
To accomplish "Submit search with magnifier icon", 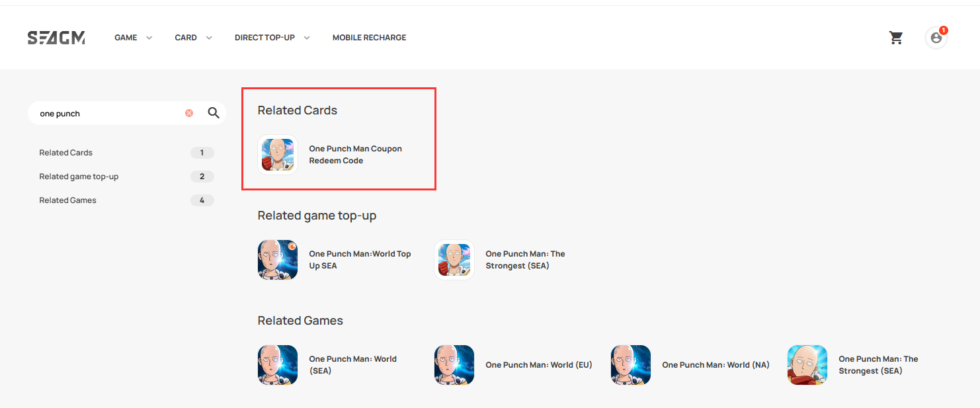I will (214, 113).
